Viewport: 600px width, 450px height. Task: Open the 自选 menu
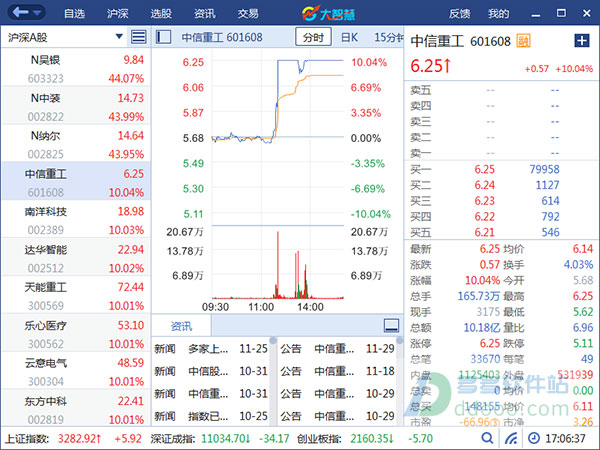tap(74, 14)
